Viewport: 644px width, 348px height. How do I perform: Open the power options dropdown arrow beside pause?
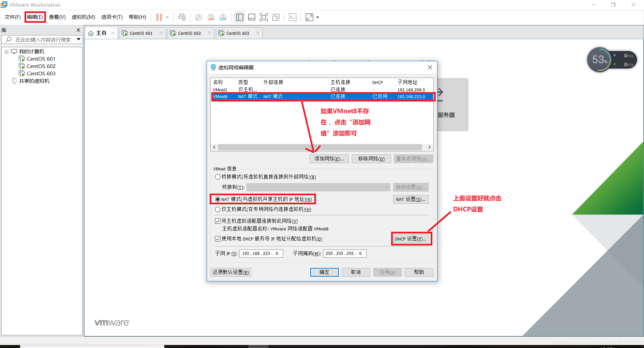(167, 17)
